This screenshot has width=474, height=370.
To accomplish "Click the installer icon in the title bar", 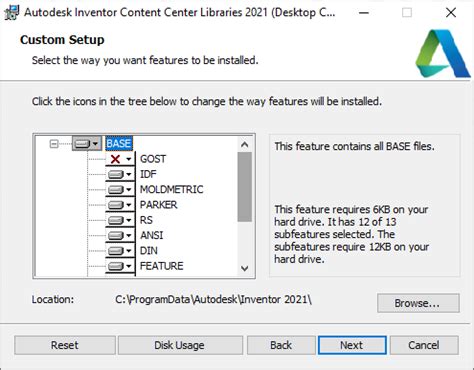I will (11, 13).
